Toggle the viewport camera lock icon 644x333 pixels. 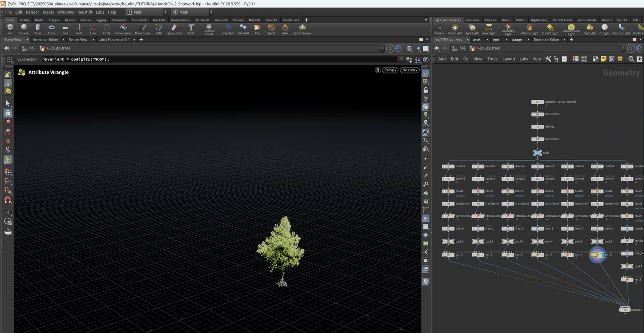[x=378, y=70]
